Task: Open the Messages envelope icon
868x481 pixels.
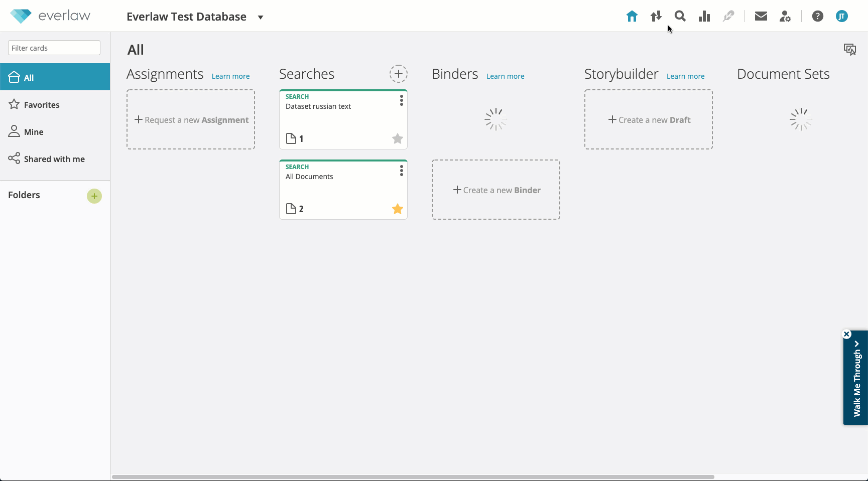Action: 761,16
